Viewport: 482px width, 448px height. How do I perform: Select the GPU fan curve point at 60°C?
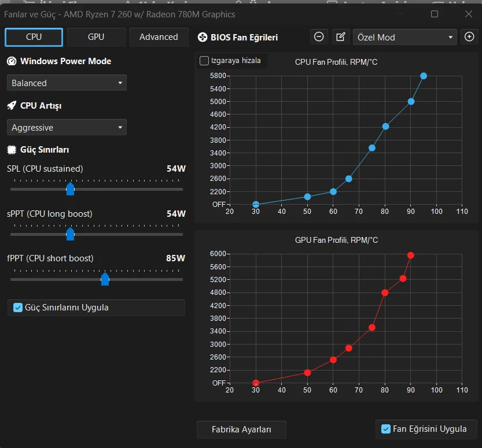(333, 360)
